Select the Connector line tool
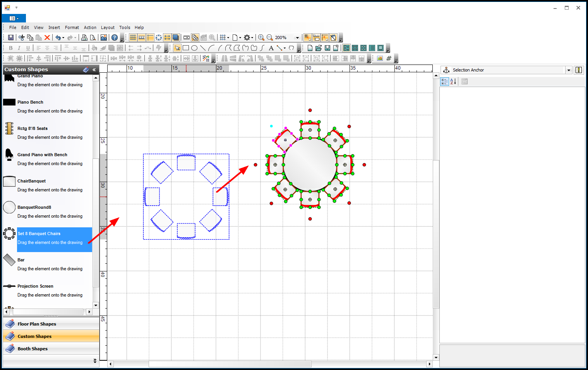Viewport: 588px width, 370px height. 279,48
